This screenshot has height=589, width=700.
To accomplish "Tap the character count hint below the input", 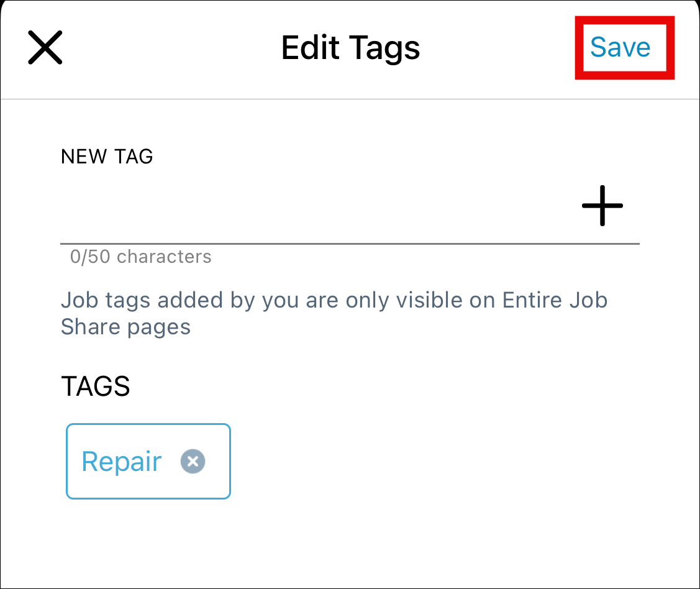I will (141, 257).
